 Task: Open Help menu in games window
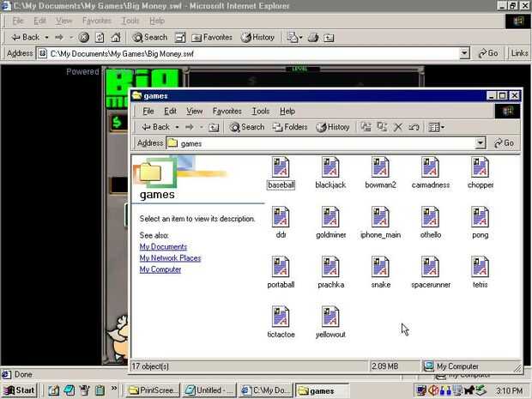[x=287, y=111]
